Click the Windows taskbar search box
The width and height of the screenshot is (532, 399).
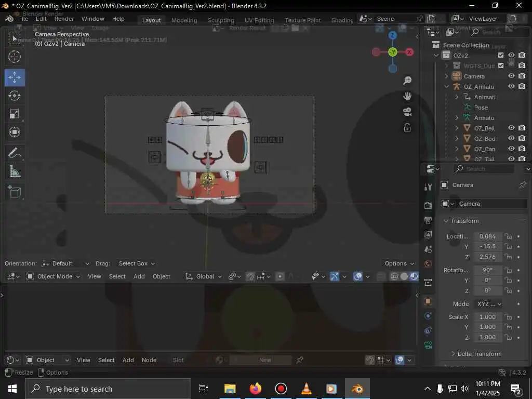[x=108, y=389]
